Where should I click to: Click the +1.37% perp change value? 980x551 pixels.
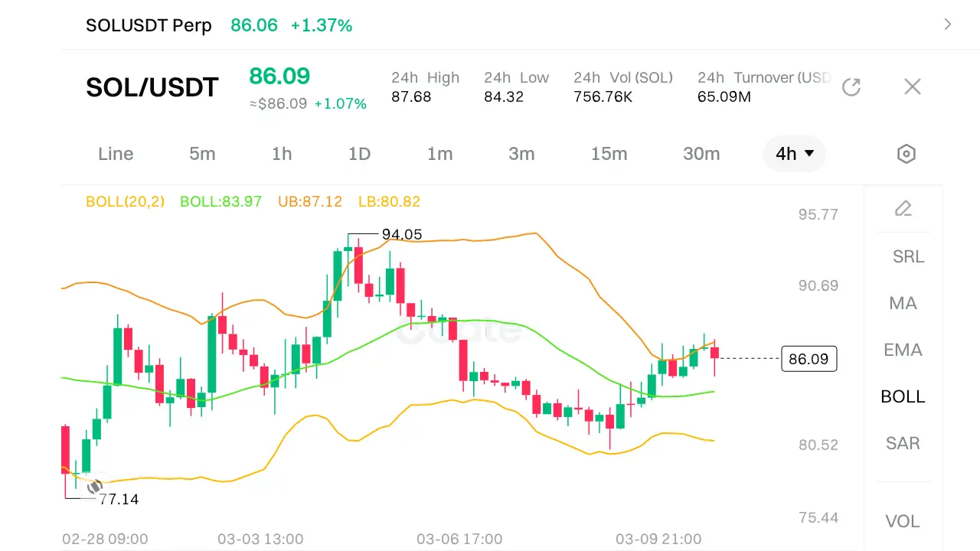[322, 25]
